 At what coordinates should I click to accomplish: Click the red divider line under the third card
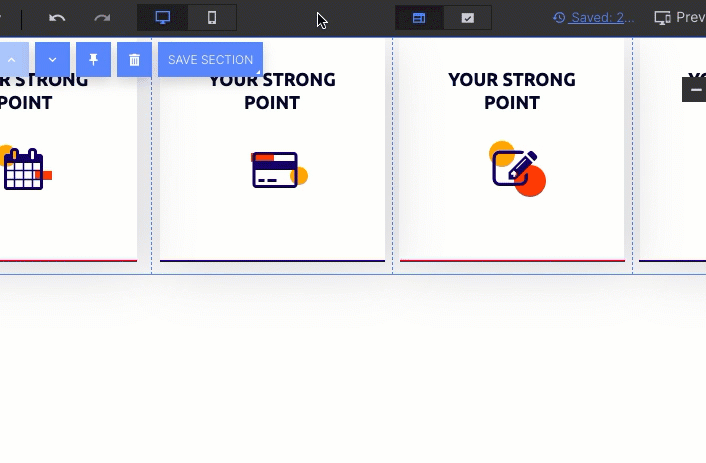click(512, 261)
